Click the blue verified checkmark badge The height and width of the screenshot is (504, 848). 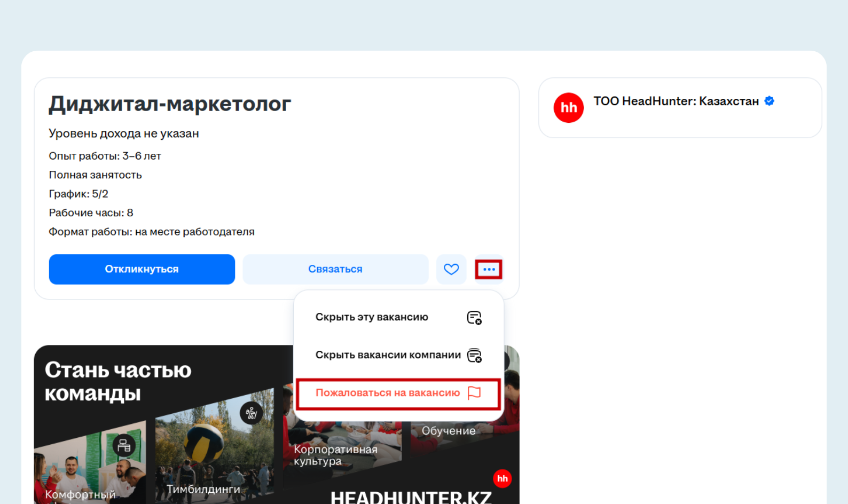[x=770, y=101]
